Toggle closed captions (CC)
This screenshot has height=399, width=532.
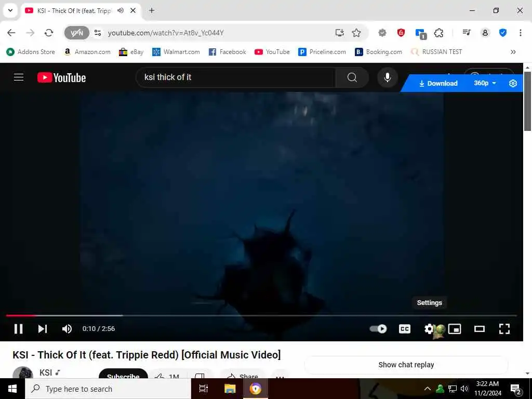(x=404, y=329)
